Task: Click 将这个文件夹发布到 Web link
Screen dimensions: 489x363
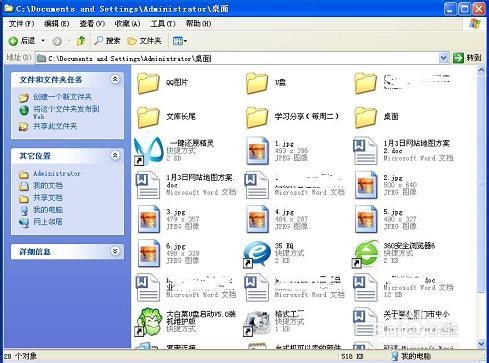Action: coord(66,112)
